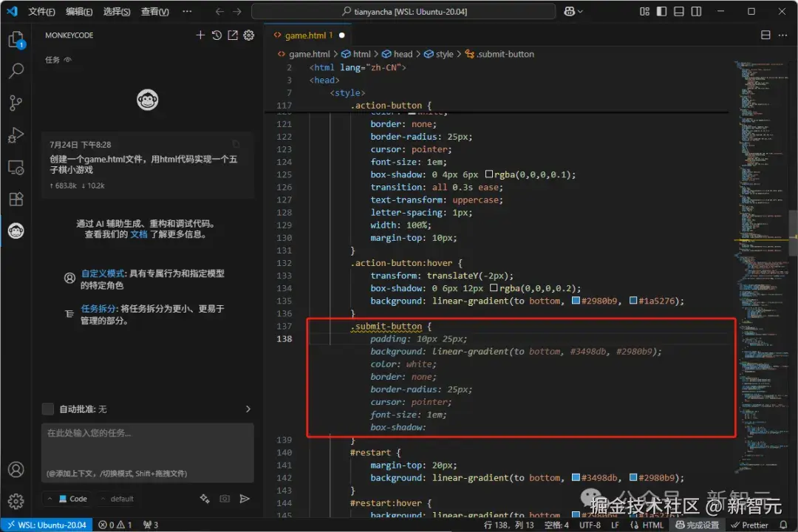
Task: Click the enhance prompt sparkle icon
Action: tap(205, 499)
